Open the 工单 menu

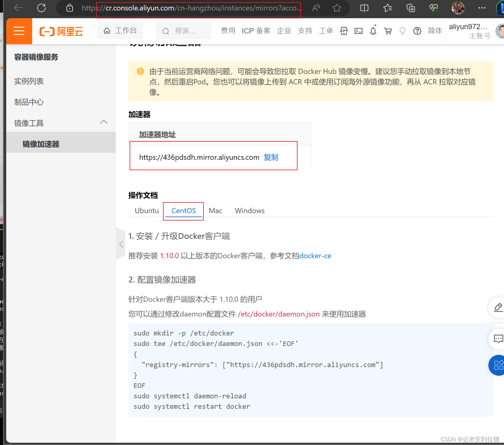(x=326, y=31)
